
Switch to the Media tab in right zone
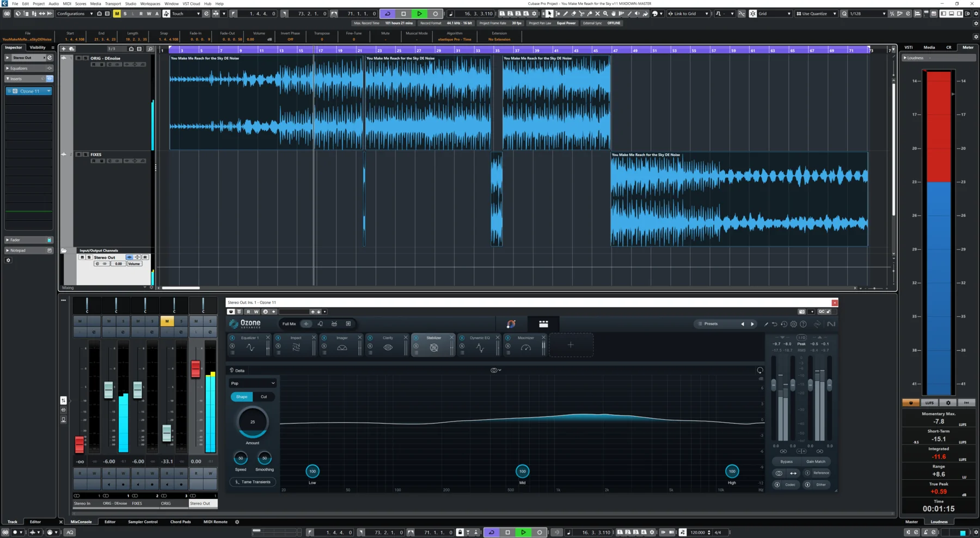pos(929,47)
